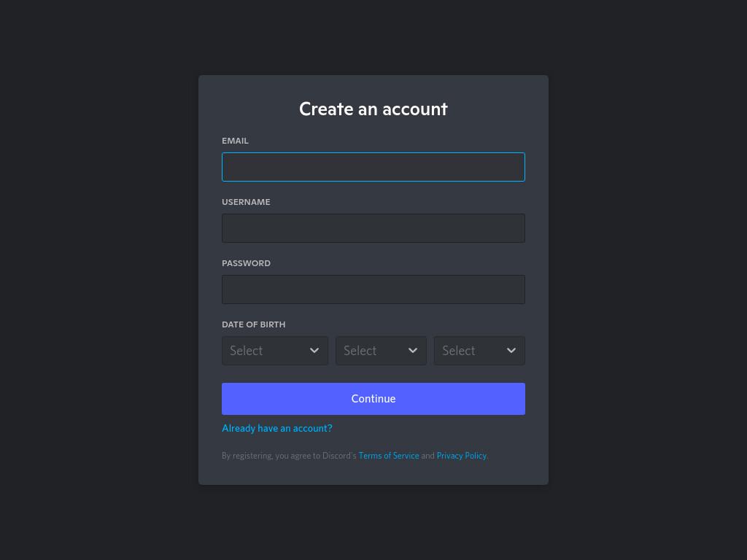Select the Password entry field
The width and height of the screenshot is (747, 560).
click(373, 289)
